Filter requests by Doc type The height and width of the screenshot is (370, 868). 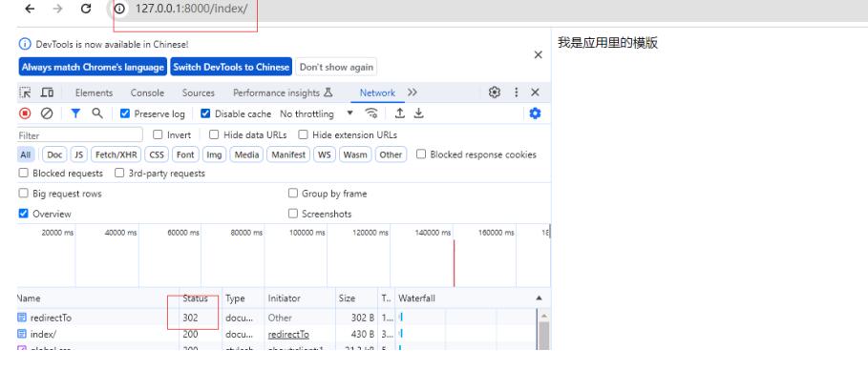point(54,154)
